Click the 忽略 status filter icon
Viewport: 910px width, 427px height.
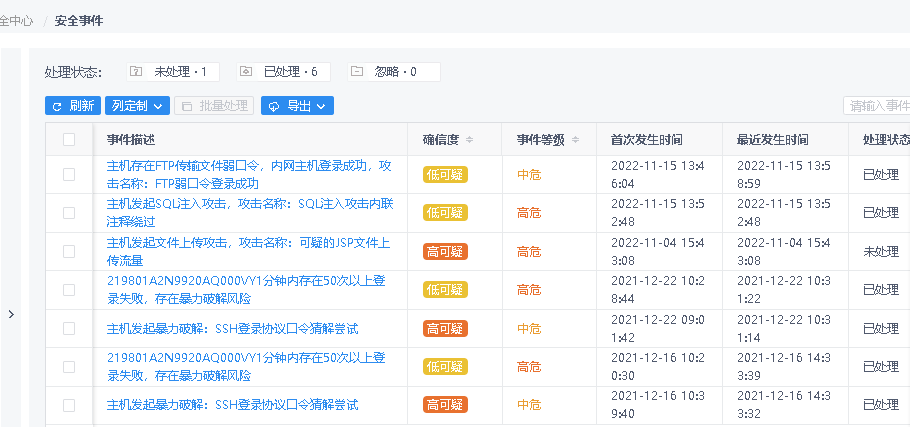click(357, 72)
